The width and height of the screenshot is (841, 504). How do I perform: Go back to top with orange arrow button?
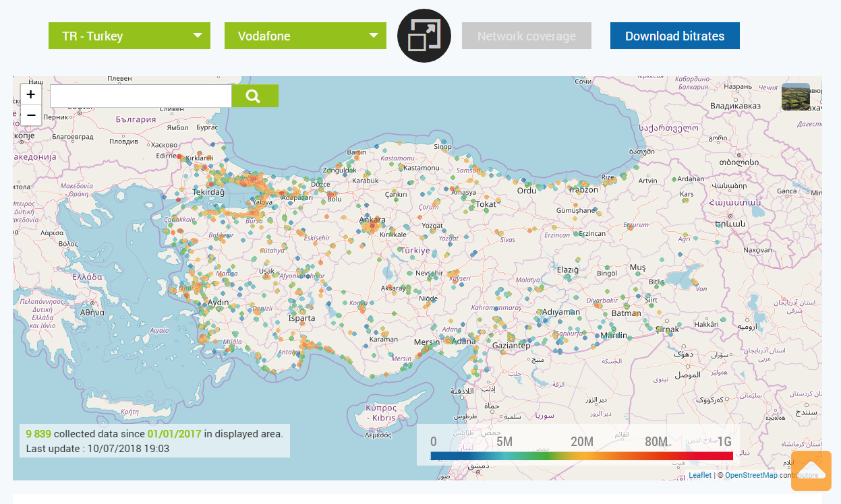pyautogui.click(x=811, y=470)
